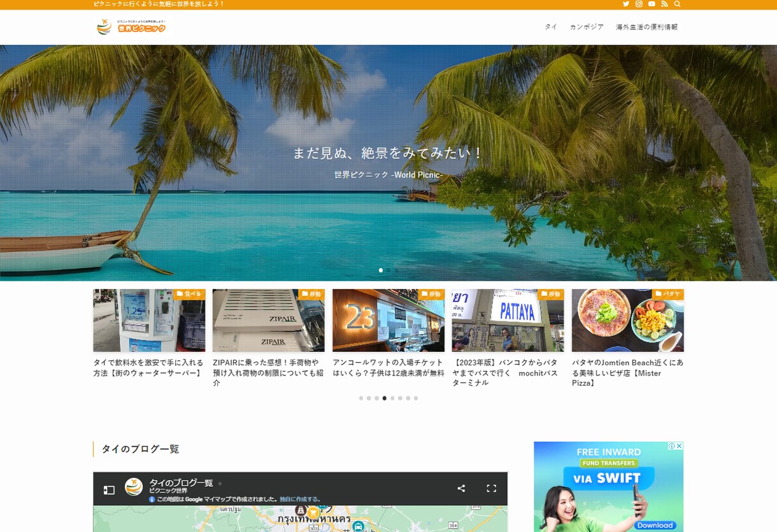Open the カンボジア menu item
The image size is (777, 532).
point(587,27)
